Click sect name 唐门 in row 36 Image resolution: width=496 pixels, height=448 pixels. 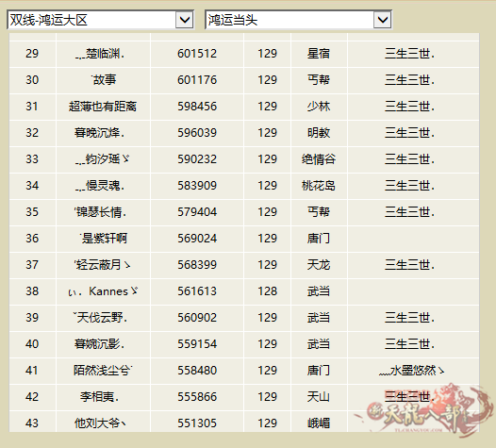[x=319, y=239]
